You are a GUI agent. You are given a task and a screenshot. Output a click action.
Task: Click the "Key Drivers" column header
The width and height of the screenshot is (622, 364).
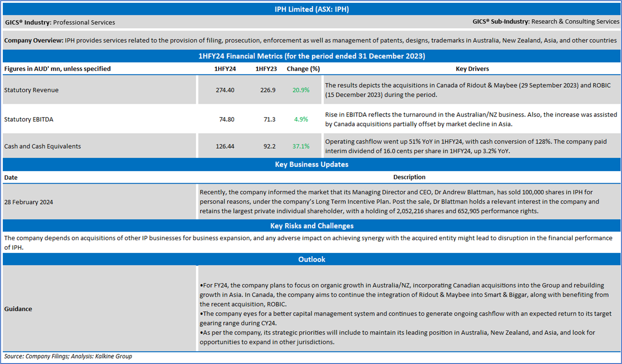point(472,69)
